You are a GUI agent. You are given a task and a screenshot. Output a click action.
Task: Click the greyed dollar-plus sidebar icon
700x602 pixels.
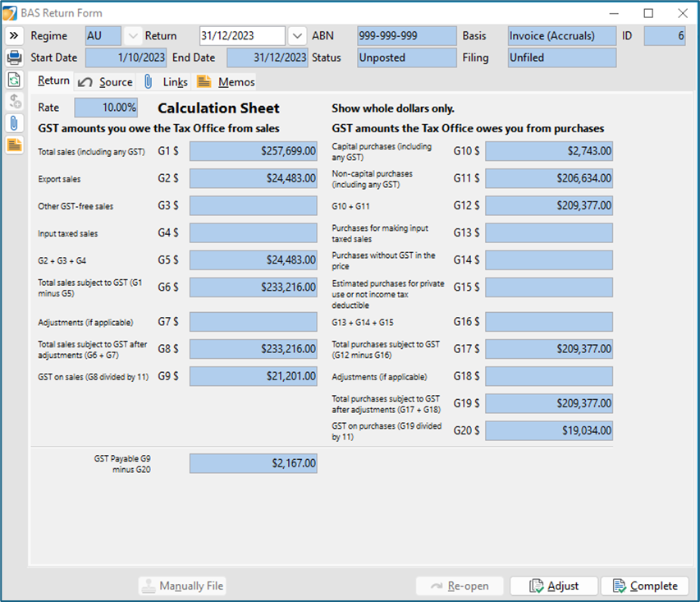[x=14, y=102]
